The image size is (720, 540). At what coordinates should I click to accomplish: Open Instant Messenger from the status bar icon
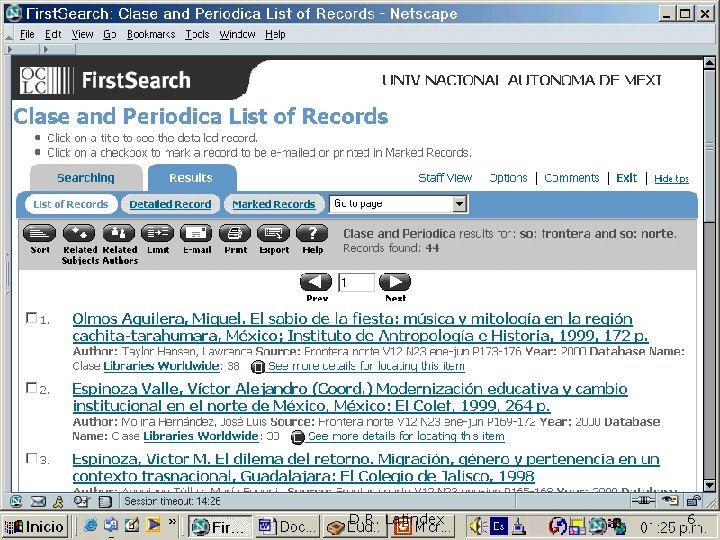tap(58, 501)
